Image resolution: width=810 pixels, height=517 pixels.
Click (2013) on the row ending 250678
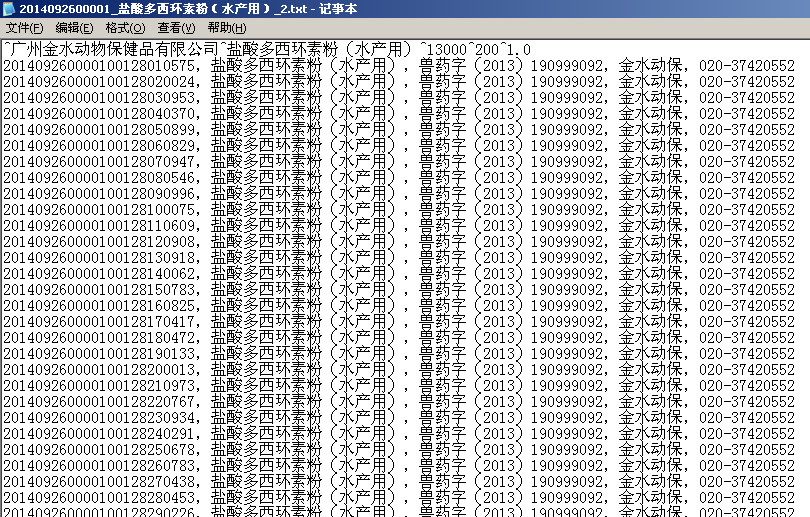(496, 449)
